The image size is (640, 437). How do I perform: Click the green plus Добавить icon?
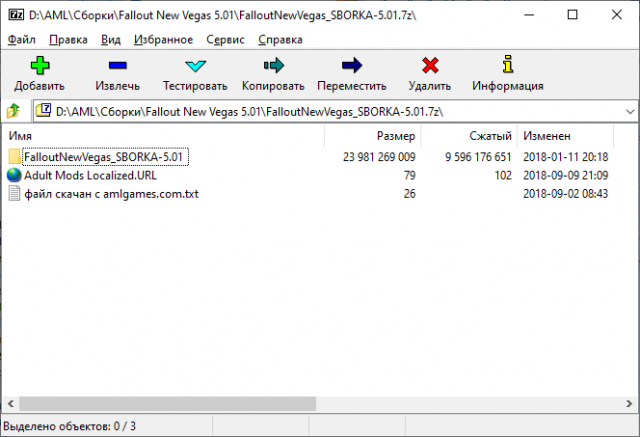click(39, 67)
